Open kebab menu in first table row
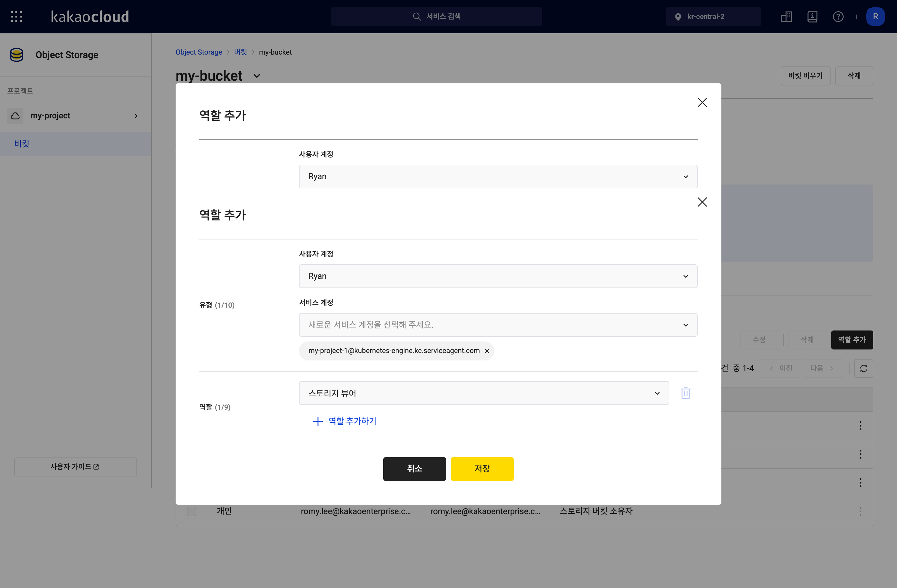 pos(860,425)
